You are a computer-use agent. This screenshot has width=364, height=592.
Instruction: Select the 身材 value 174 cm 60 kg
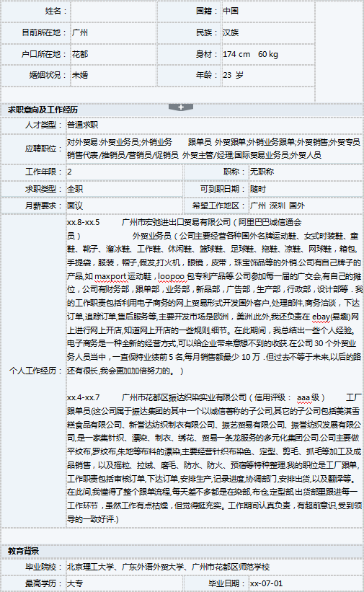[250, 54]
